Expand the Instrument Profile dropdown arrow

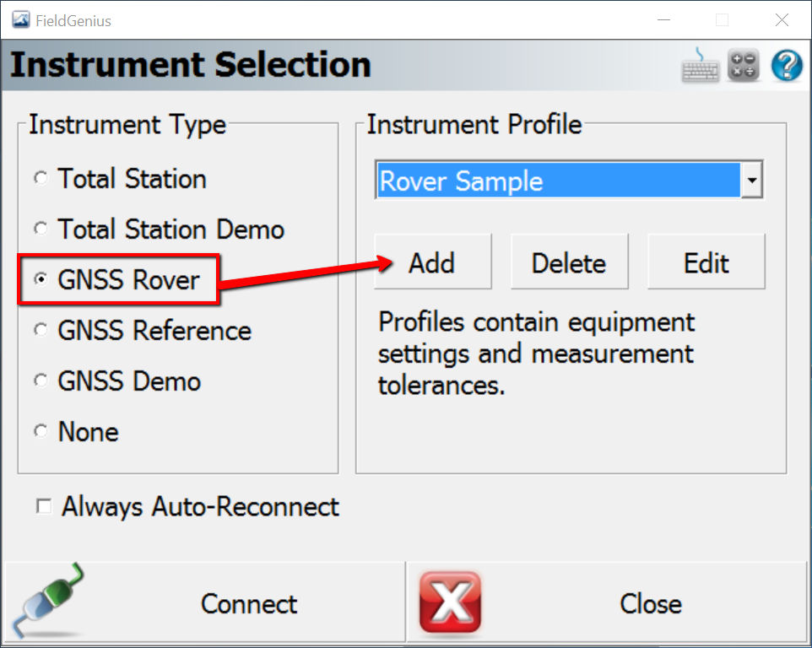[x=752, y=181]
